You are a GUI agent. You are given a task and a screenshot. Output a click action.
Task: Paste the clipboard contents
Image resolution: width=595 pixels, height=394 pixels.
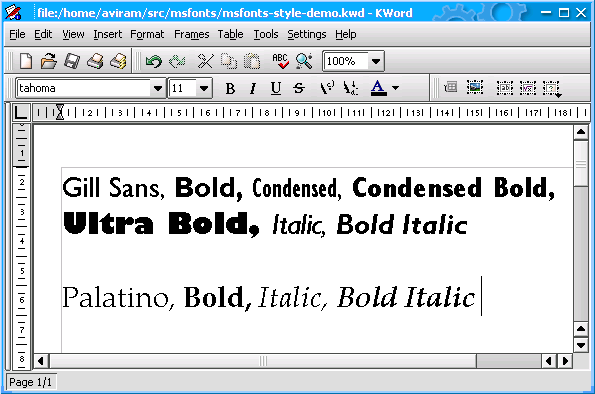pos(252,61)
